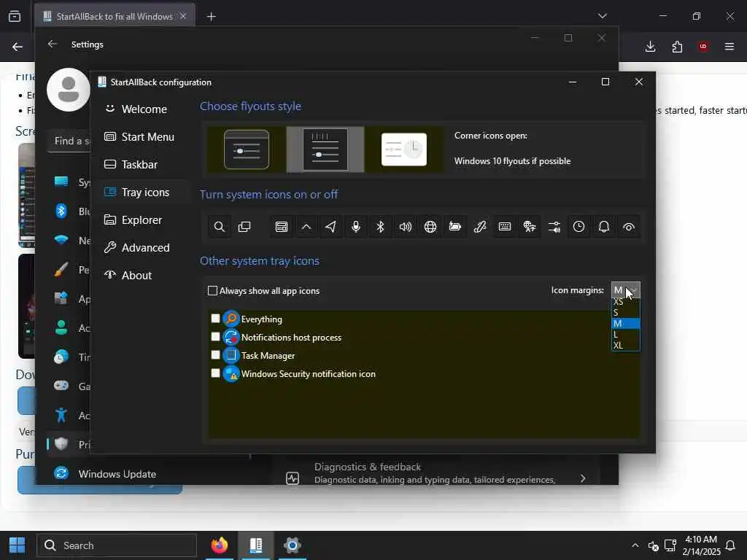The width and height of the screenshot is (747, 560).
Task: Select the Windows 7 light flyout style
Action: coord(404,149)
